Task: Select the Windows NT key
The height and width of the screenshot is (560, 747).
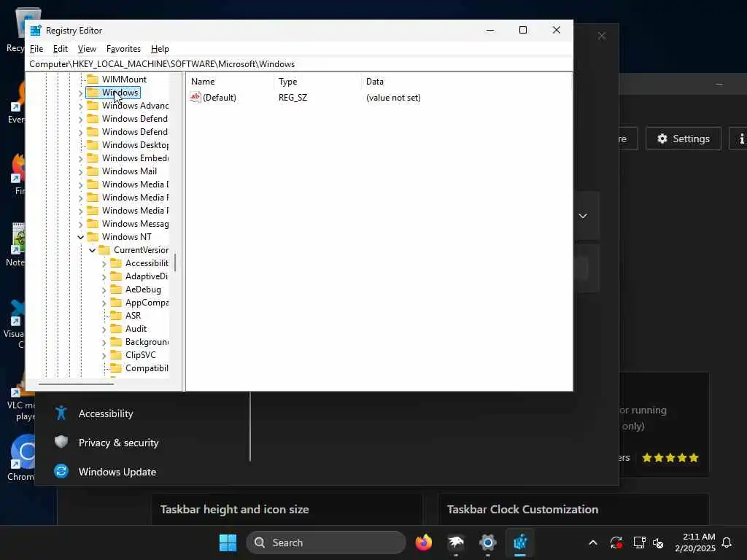Action: click(126, 237)
